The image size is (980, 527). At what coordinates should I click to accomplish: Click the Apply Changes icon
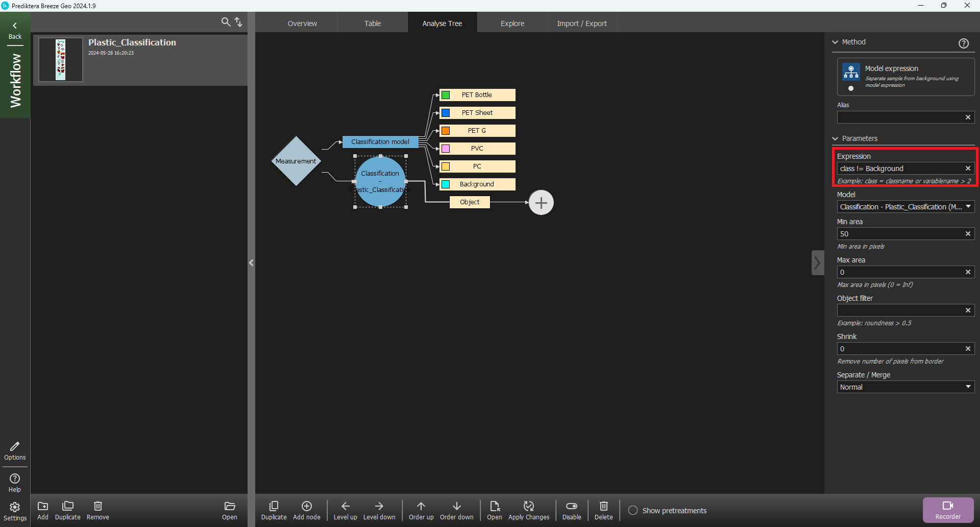coord(528,506)
